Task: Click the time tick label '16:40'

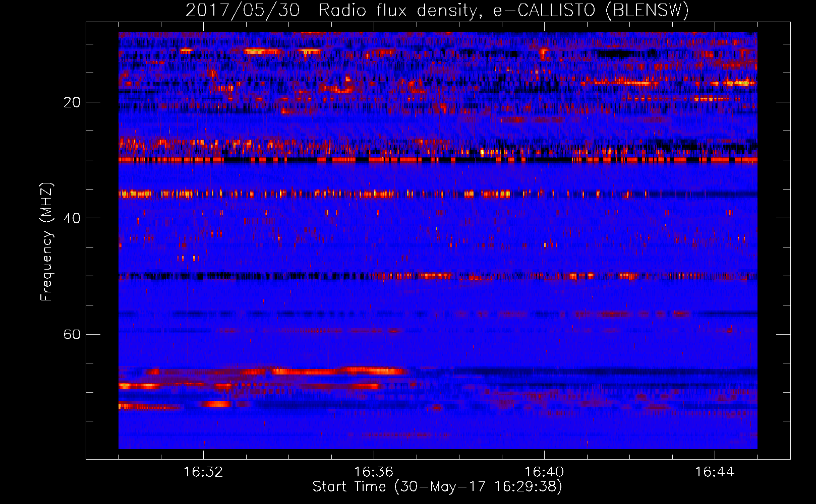Action: point(544,472)
